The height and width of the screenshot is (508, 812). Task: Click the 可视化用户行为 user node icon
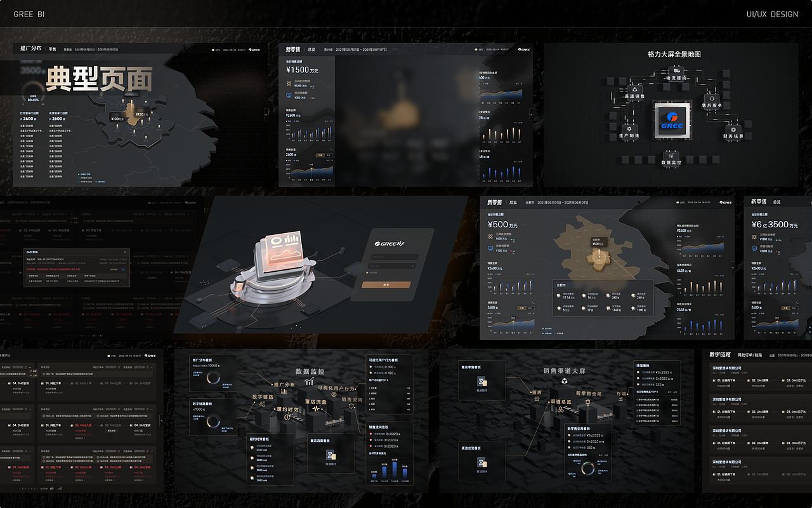(x=334, y=394)
